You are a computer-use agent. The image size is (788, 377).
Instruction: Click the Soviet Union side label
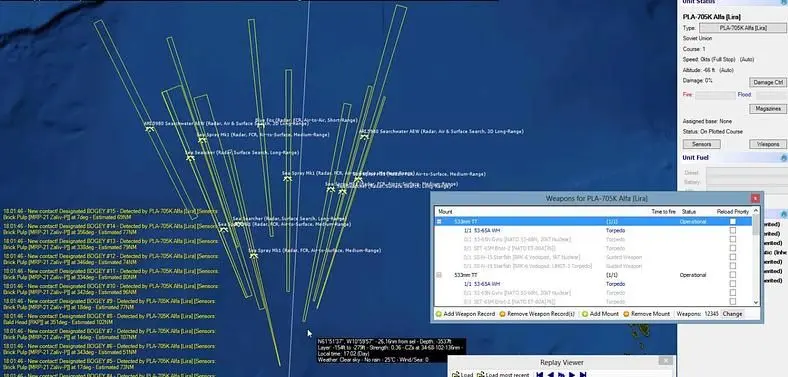tap(697, 39)
